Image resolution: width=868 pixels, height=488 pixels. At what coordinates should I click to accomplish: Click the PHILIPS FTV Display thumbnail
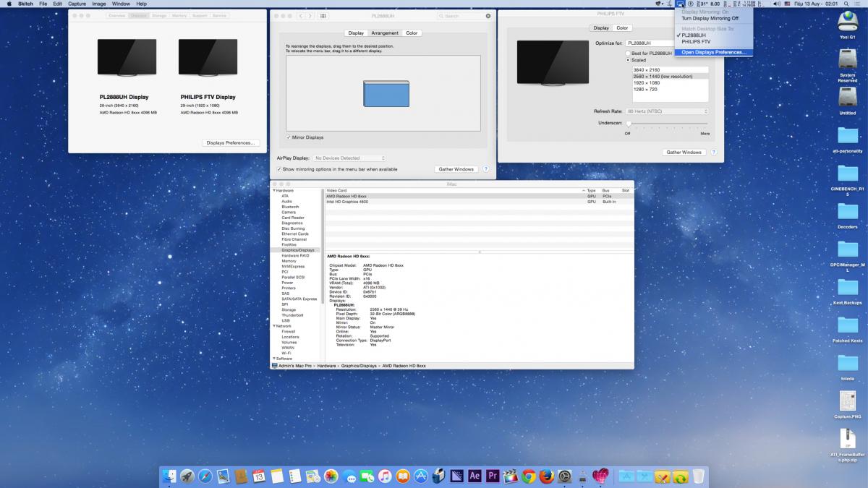coord(208,58)
